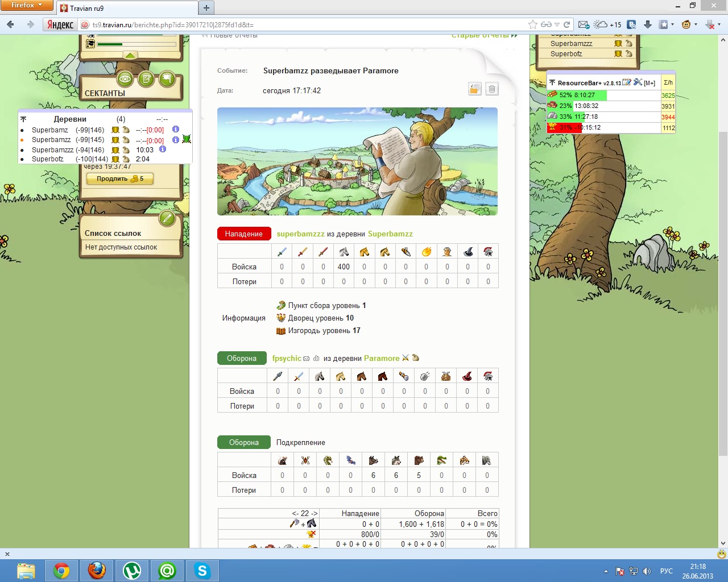Click the Яндекс search button
Screen dimensions: 728x582
pos(60,24)
